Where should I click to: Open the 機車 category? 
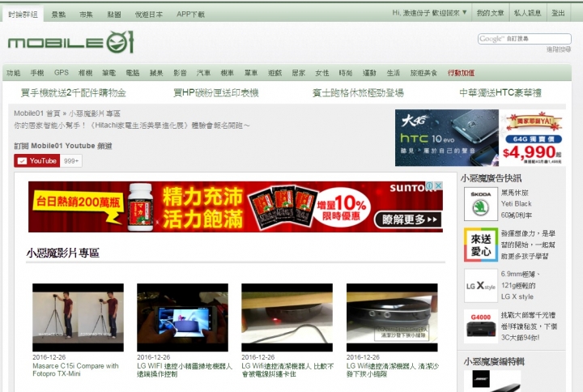pyautogui.click(x=228, y=73)
